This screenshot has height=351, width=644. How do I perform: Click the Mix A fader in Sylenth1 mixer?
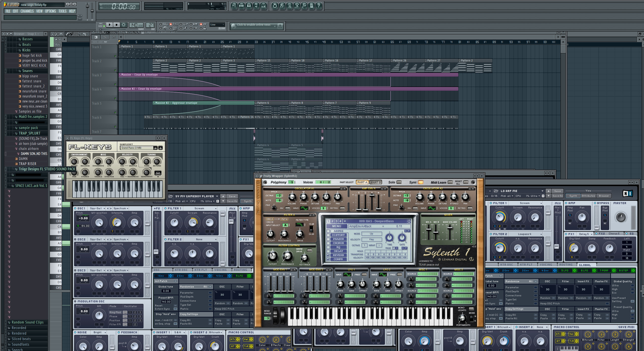pyautogui.click(x=429, y=229)
